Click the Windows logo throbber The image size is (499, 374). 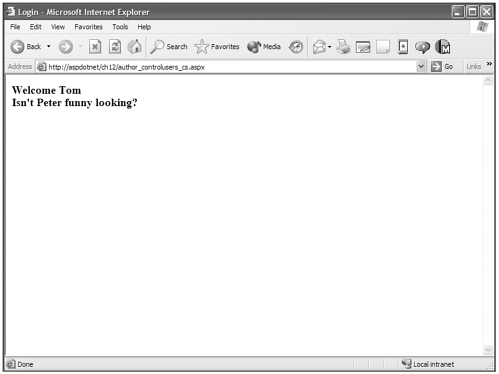coord(482,27)
